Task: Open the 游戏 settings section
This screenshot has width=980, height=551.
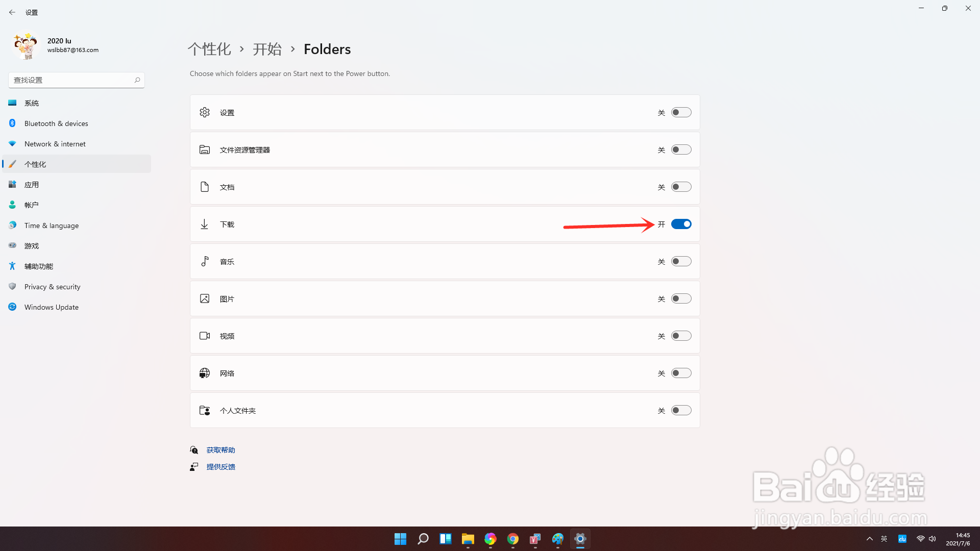Action: tap(31, 245)
